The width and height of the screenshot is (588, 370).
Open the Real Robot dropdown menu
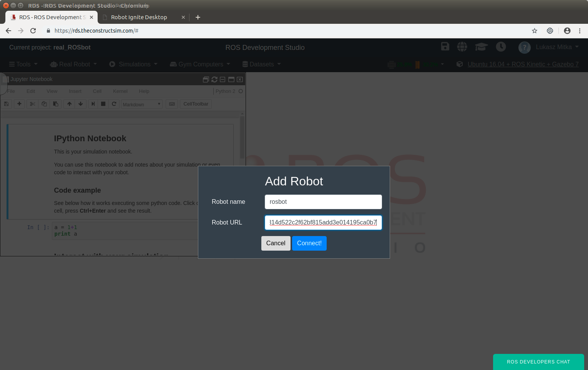coord(73,64)
